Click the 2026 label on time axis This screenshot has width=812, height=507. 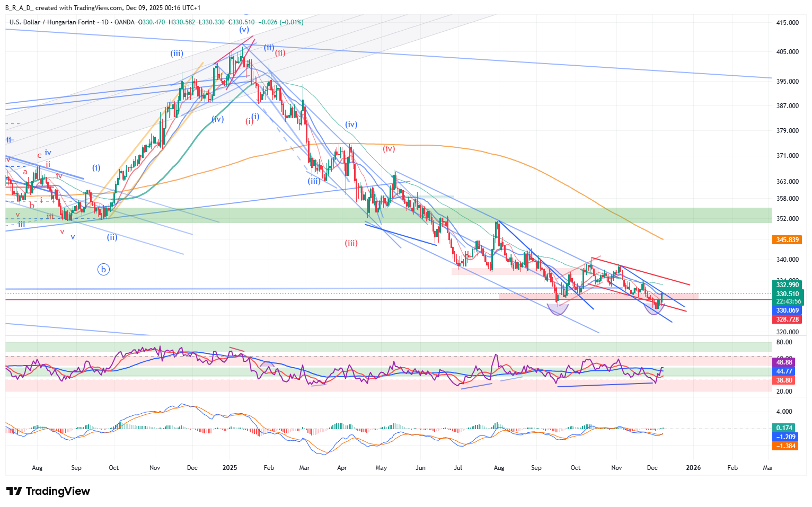pyautogui.click(x=693, y=468)
